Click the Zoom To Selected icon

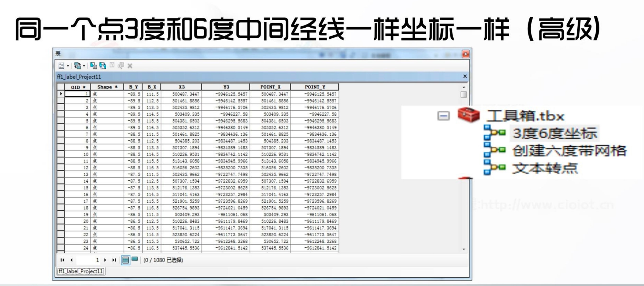tap(121, 66)
